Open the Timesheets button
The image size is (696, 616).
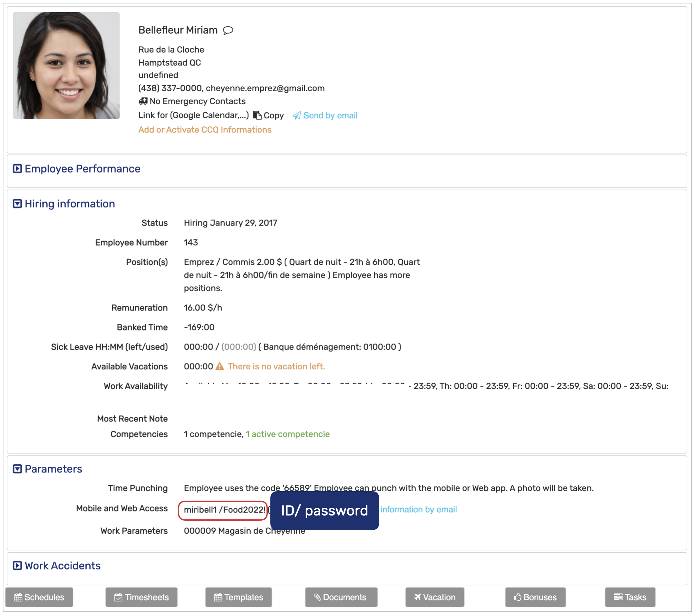point(141,597)
